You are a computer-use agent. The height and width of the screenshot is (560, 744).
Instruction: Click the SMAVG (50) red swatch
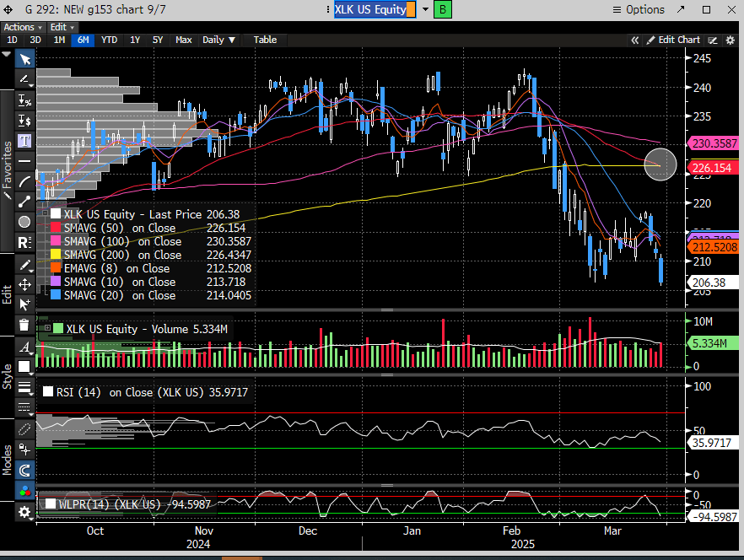(x=56, y=228)
